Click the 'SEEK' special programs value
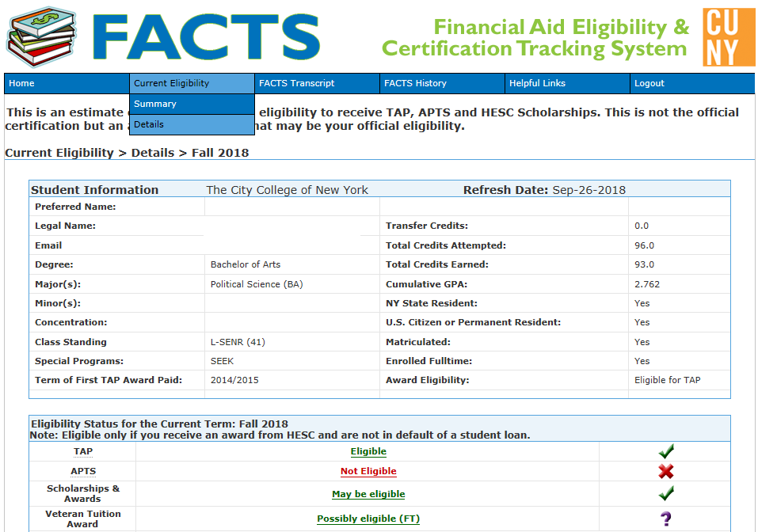The image size is (758, 532). tap(222, 361)
